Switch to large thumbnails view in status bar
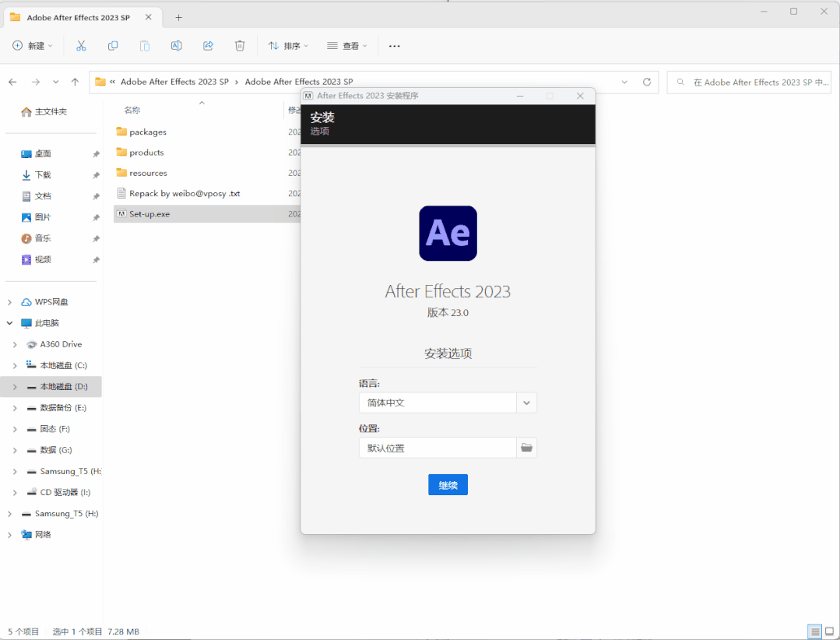840x640 pixels. (x=828, y=631)
